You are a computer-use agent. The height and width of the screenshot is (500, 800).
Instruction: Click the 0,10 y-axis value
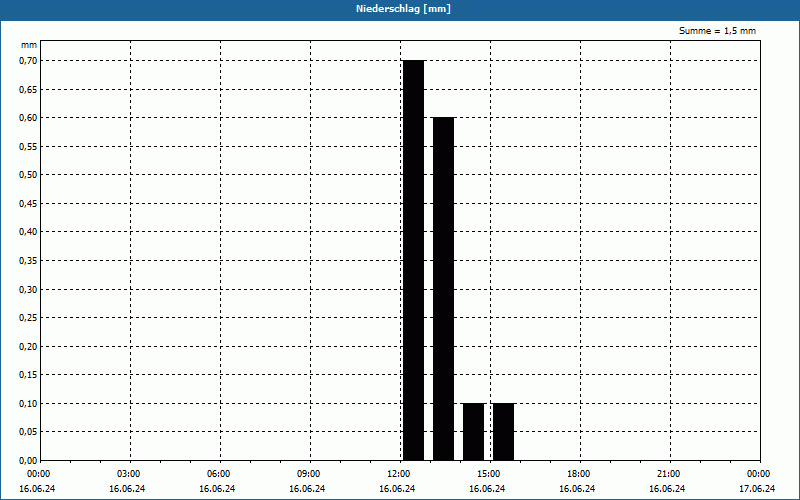click(28, 404)
